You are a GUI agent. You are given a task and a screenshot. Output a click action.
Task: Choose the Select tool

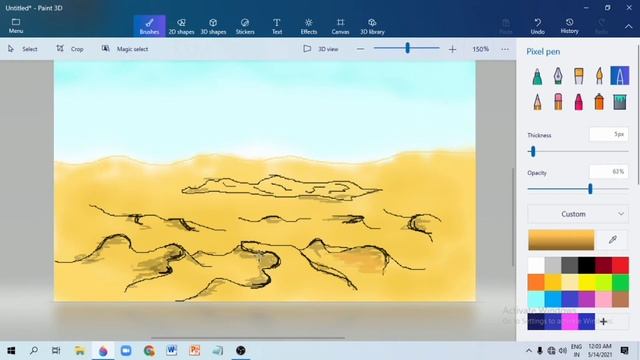[x=22, y=49]
